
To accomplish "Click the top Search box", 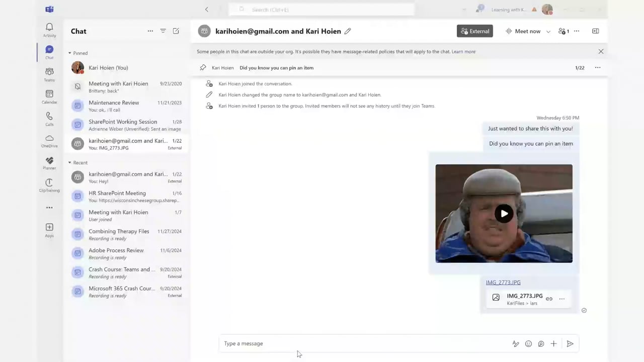I will click(322, 10).
